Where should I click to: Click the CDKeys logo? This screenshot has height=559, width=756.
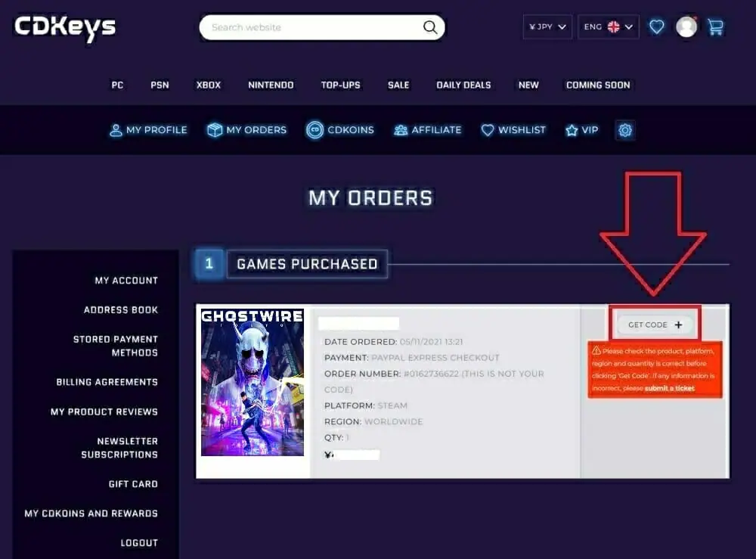pos(65,28)
